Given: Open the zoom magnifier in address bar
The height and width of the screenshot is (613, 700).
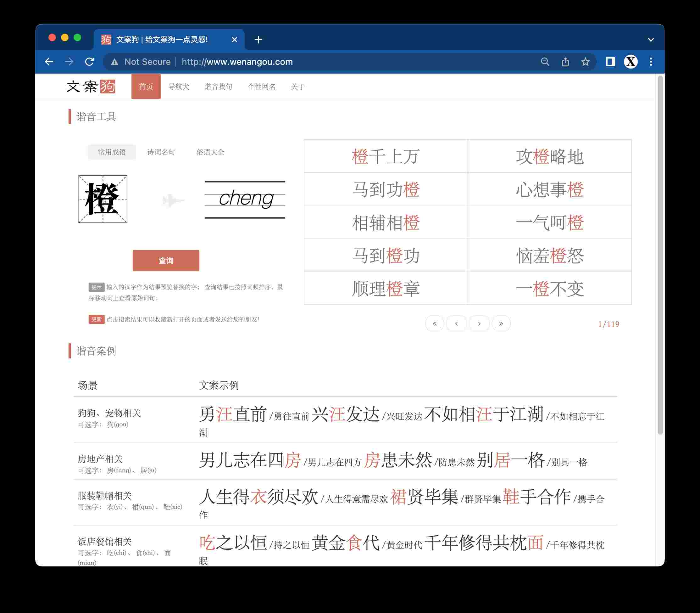Looking at the screenshot, I should pyautogui.click(x=545, y=62).
